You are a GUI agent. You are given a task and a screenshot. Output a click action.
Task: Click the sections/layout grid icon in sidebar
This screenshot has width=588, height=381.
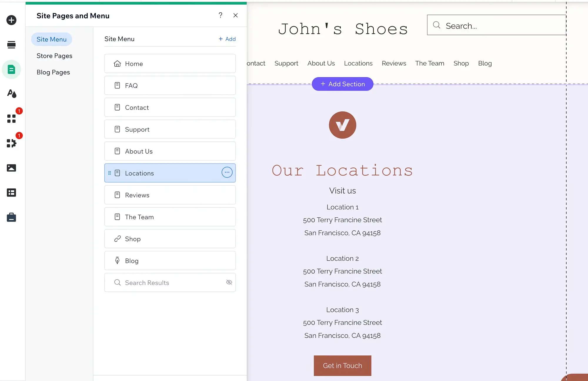coord(11,192)
